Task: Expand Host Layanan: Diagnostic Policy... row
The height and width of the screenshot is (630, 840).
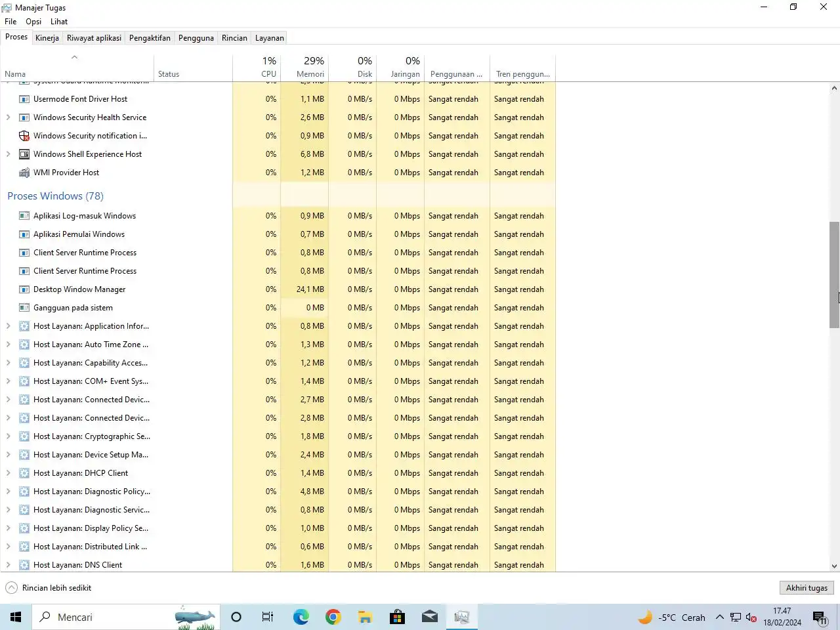Action: pyautogui.click(x=8, y=492)
